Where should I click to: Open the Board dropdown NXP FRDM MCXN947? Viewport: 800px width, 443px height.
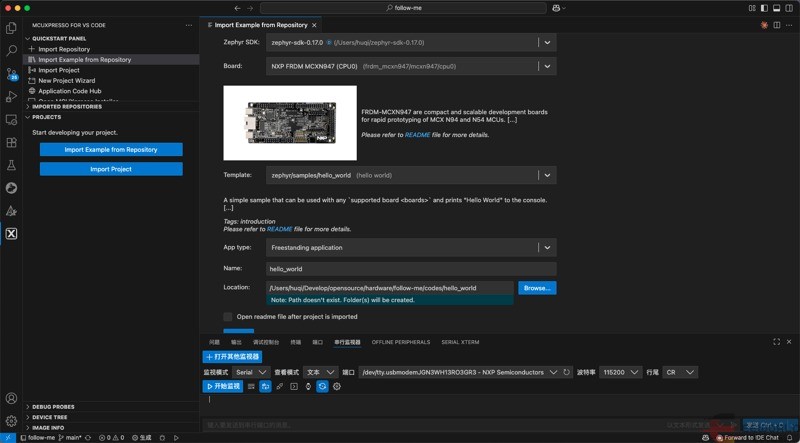point(411,66)
